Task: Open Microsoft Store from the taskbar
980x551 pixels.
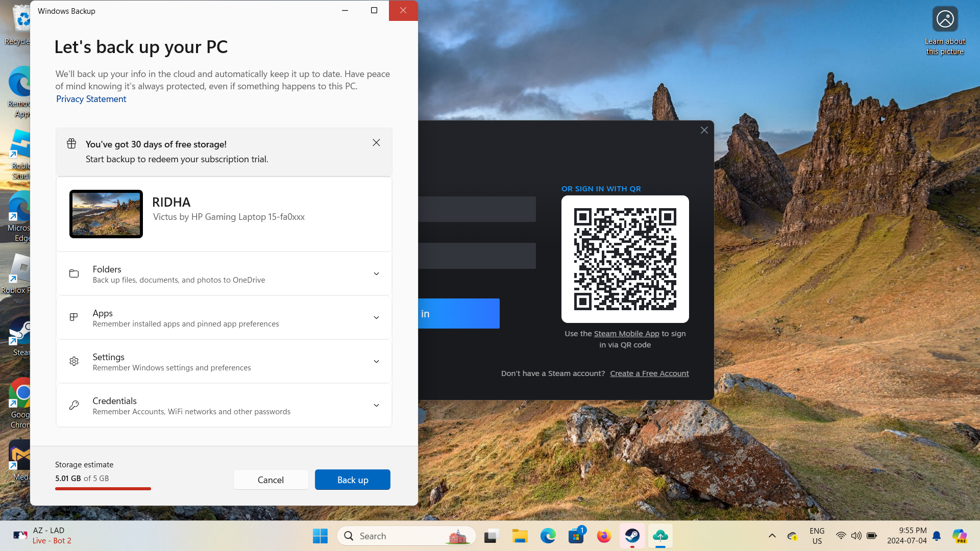Action: 576,536
